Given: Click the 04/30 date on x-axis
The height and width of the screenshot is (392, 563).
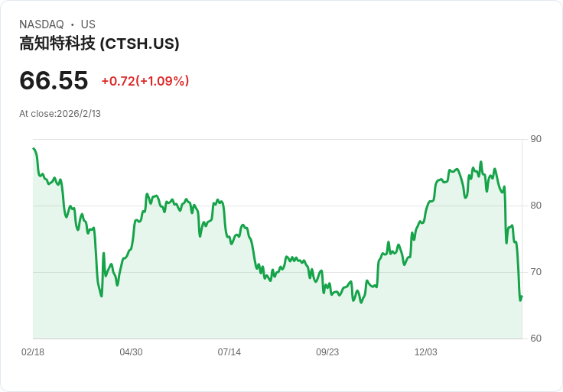Looking at the screenshot, I should (131, 352).
